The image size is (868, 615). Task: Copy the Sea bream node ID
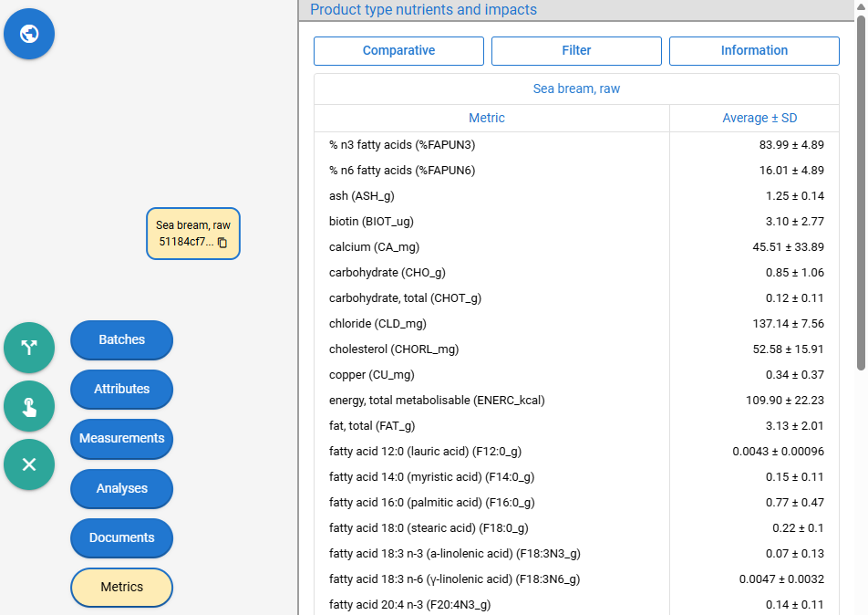coord(222,242)
